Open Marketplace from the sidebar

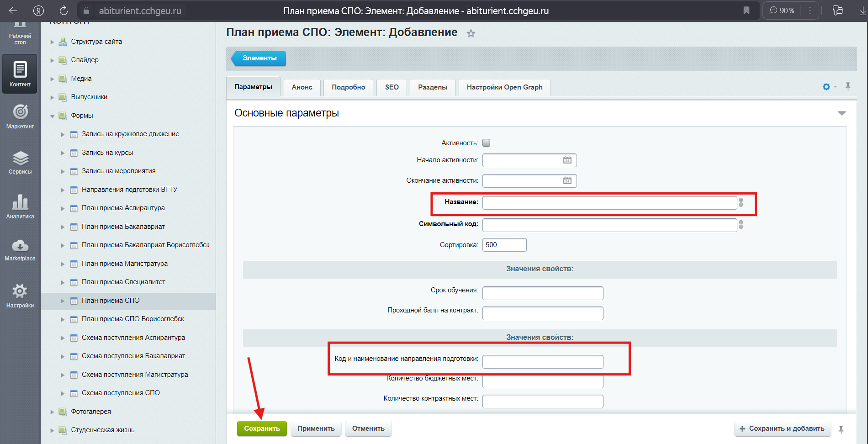click(20, 250)
